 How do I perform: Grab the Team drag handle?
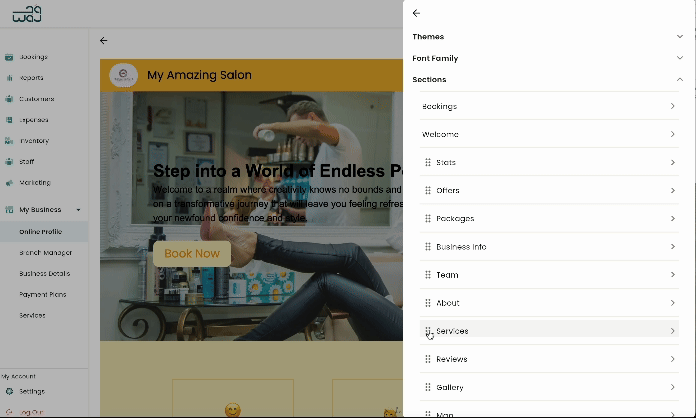[428, 275]
